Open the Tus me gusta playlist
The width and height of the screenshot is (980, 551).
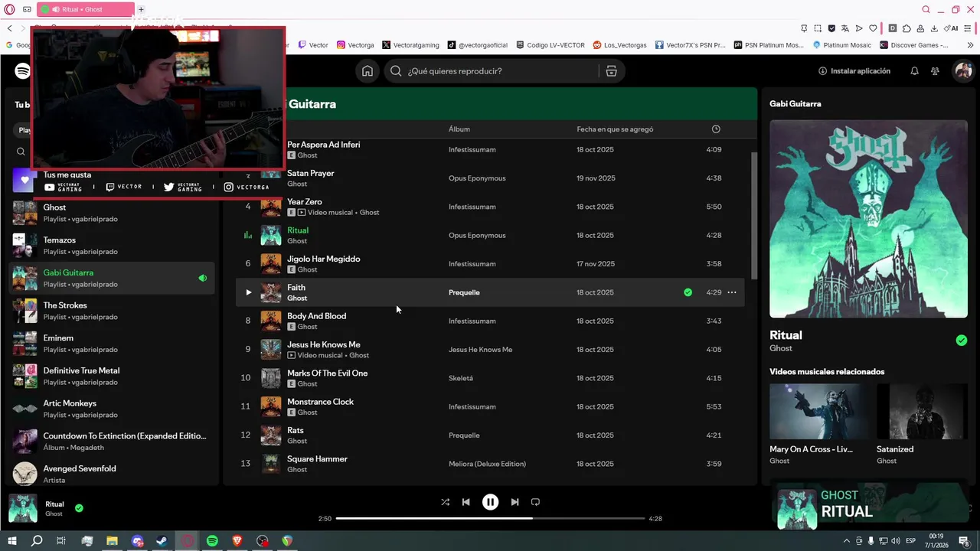pos(67,175)
